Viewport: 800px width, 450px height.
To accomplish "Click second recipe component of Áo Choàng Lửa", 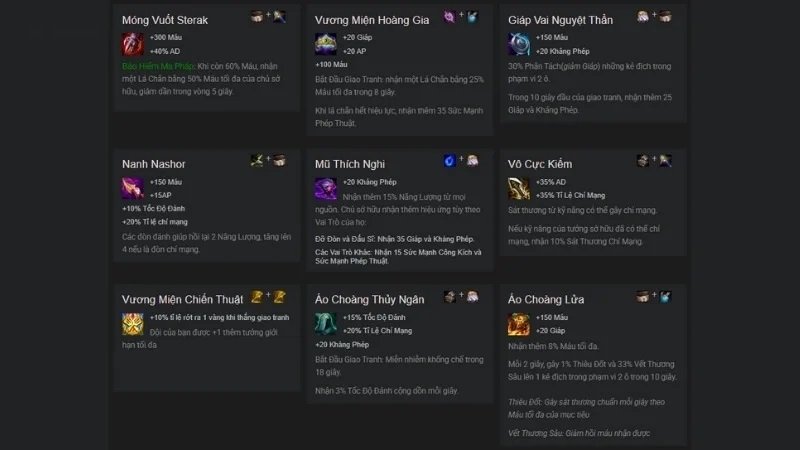I will click(x=665, y=296).
